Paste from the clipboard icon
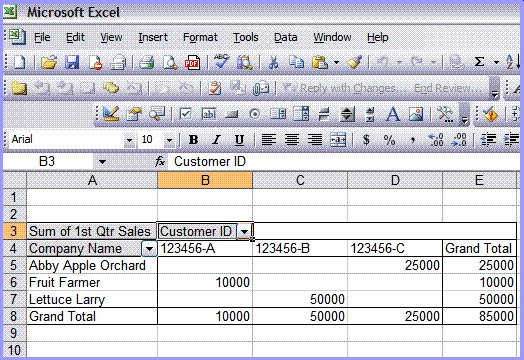524x360 pixels. [x=319, y=62]
